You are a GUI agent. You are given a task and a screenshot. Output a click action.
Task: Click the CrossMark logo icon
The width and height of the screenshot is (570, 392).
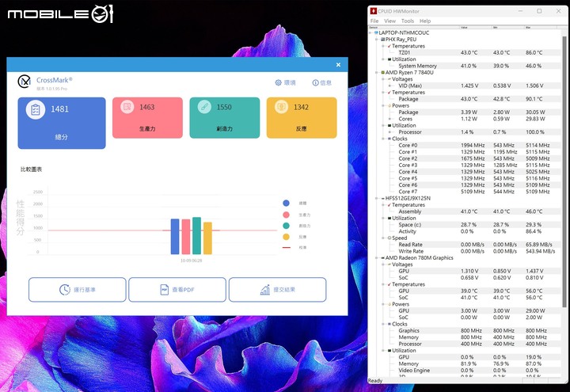click(x=25, y=82)
